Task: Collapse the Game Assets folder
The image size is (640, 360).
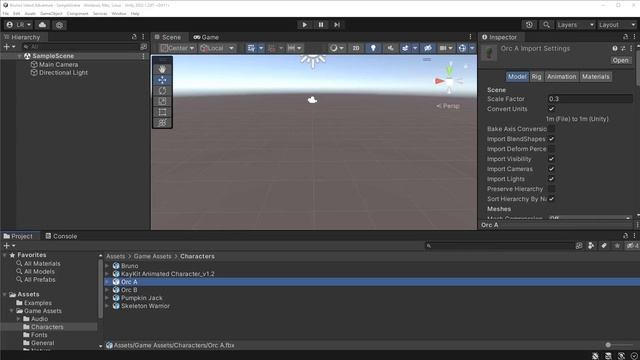Action: (12, 311)
